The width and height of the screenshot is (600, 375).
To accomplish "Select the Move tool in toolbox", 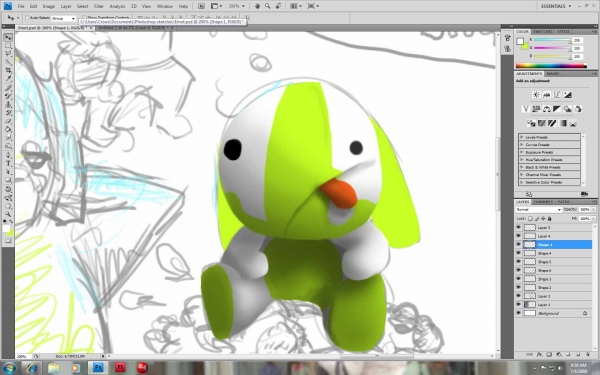I will 8,37.
